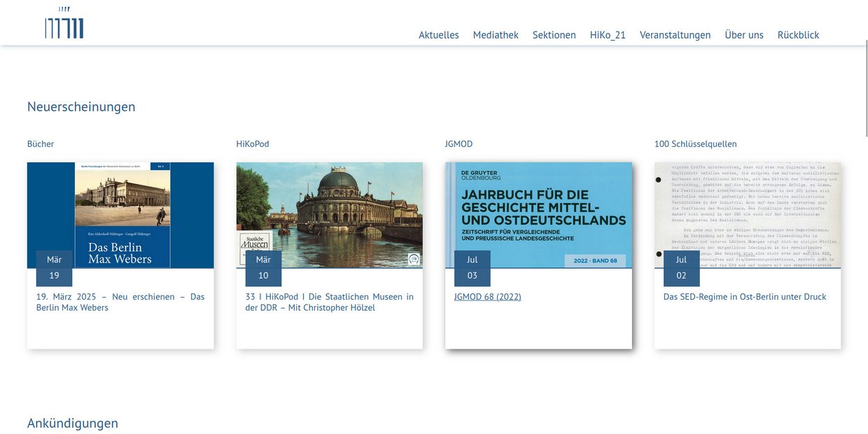The width and height of the screenshot is (868, 434).
Task: Open 'Das SED-Regime in Ost-Berlin unter Druck'
Action: [745, 296]
